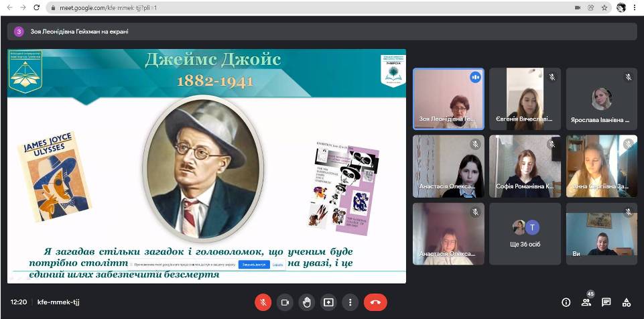Viewport: 644px width, 319px height.
Task: Select Анна Сергіївна's video tile
Action: point(602,166)
